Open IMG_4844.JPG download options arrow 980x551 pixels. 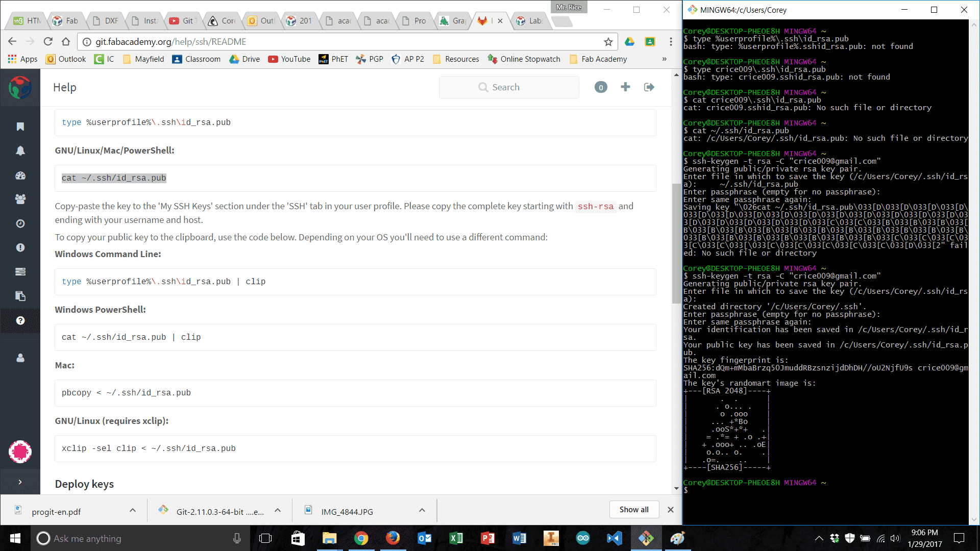pos(422,511)
